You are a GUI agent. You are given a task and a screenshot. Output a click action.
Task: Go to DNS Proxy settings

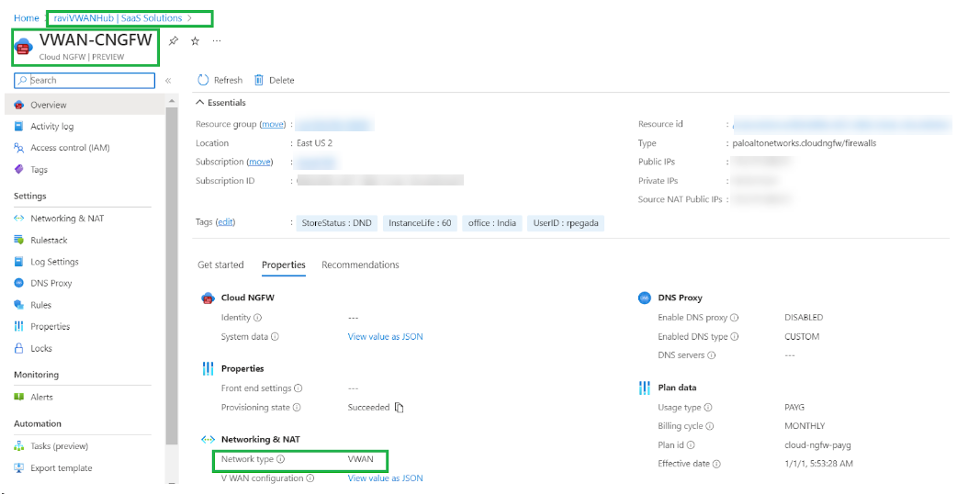pos(51,284)
